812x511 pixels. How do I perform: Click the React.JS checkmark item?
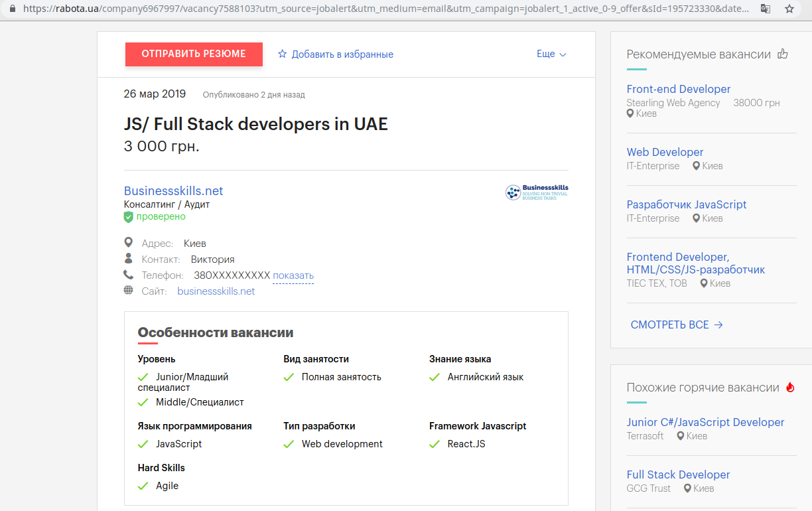click(x=466, y=444)
